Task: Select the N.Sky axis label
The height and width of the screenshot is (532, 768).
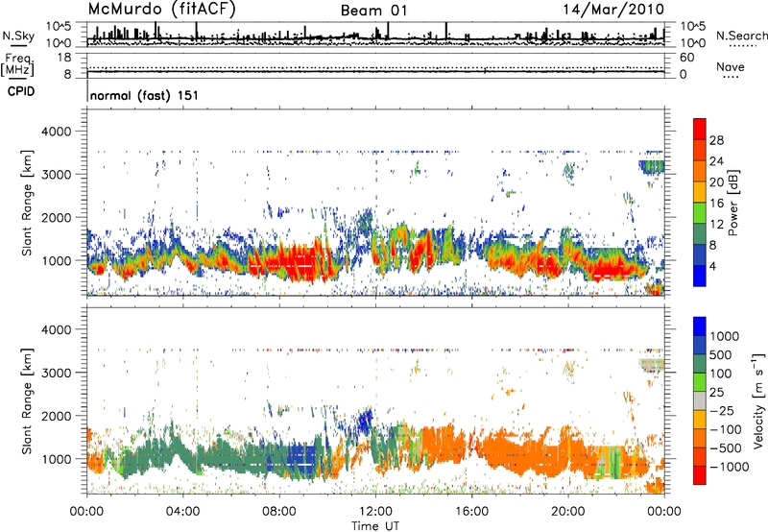Action: pos(18,36)
